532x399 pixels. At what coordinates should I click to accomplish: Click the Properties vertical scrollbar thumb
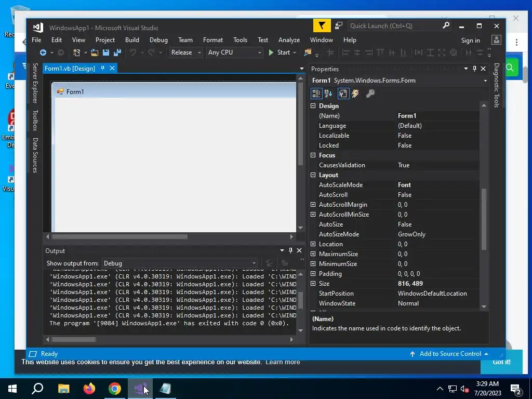[484, 219]
